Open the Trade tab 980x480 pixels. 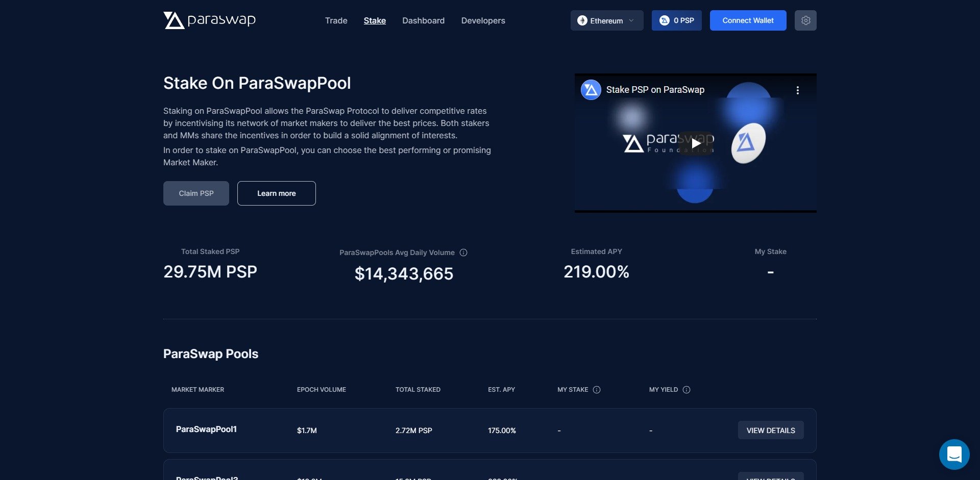pyautogui.click(x=336, y=20)
